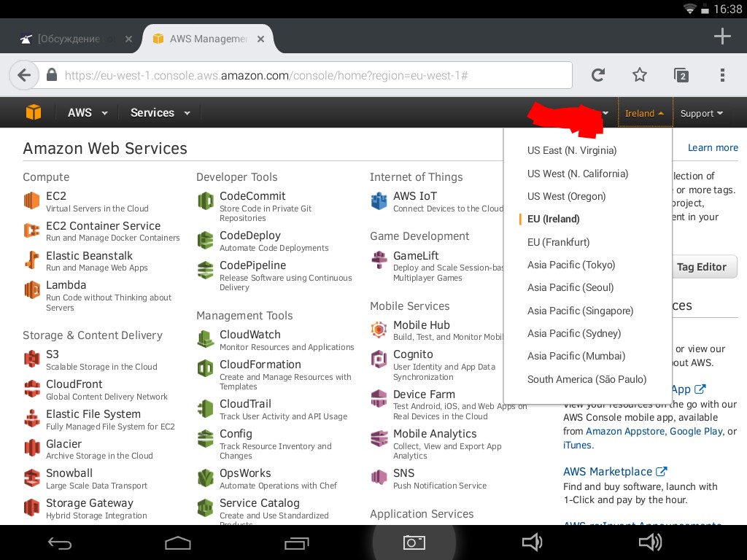Open the Glacier service icon
The image size is (747, 560).
[x=31, y=448]
